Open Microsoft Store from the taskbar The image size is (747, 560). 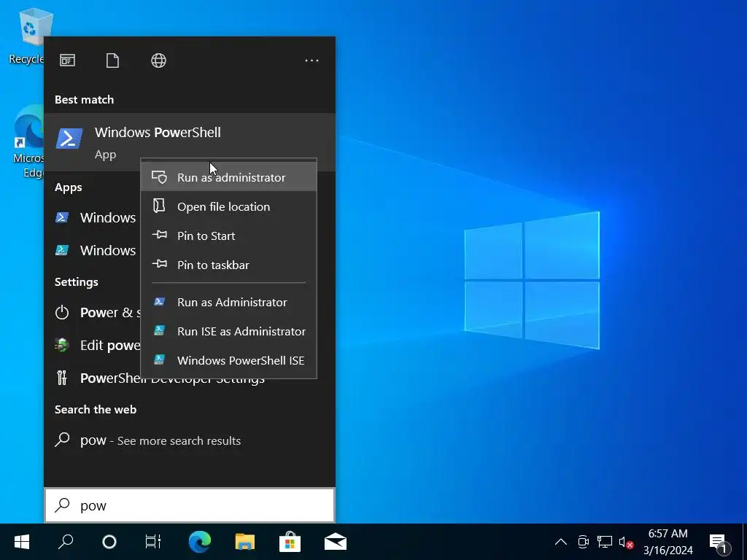click(x=290, y=542)
